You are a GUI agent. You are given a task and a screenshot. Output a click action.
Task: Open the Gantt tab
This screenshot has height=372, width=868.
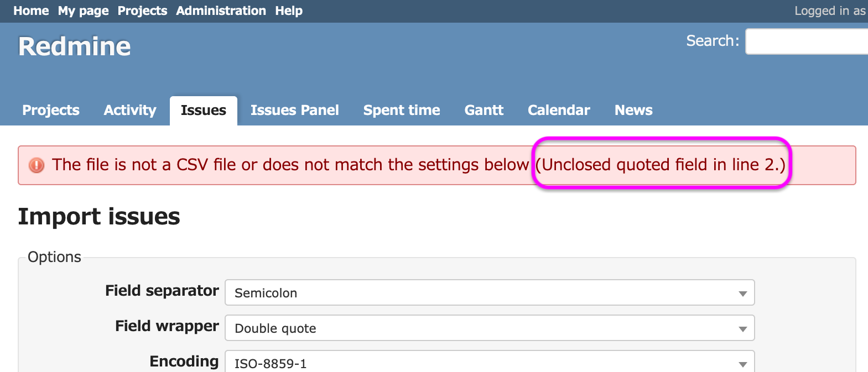tap(484, 110)
